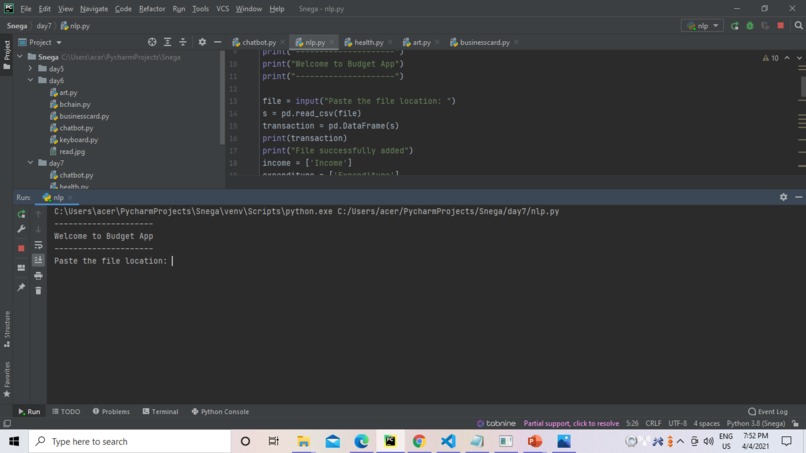806x453 pixels.
Task: Click the Expand All icon in Project panel
Action: 167,42
